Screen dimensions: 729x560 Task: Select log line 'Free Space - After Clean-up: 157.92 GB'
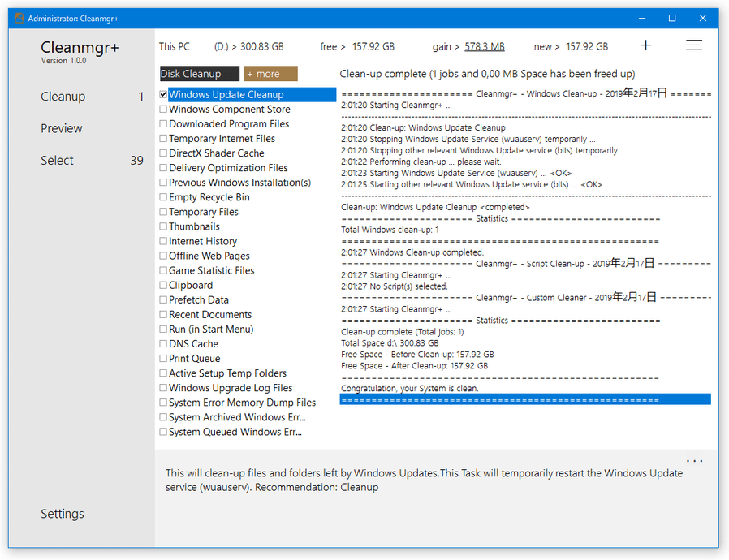point(415,366)
